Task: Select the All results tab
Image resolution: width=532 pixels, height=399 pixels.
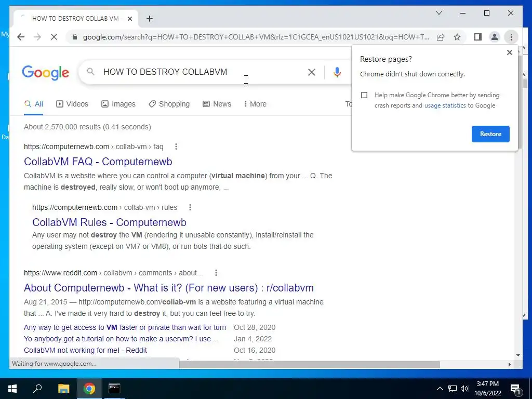Action: pos(34,104)
